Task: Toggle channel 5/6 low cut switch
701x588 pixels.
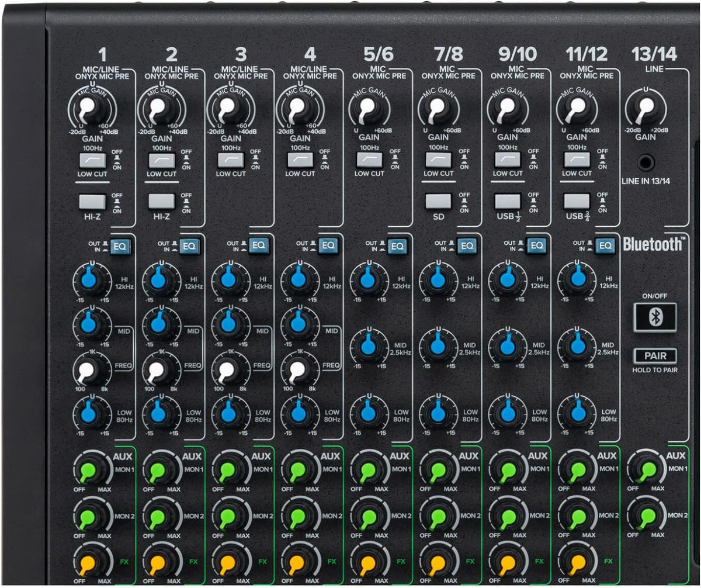Action: tap(369, 160)
